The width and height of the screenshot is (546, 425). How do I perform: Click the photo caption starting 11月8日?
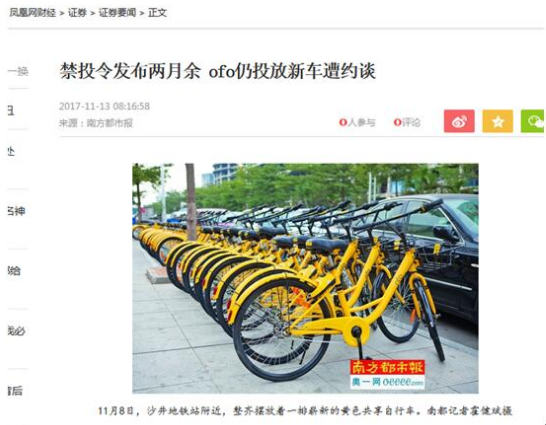tap(305, 411)
